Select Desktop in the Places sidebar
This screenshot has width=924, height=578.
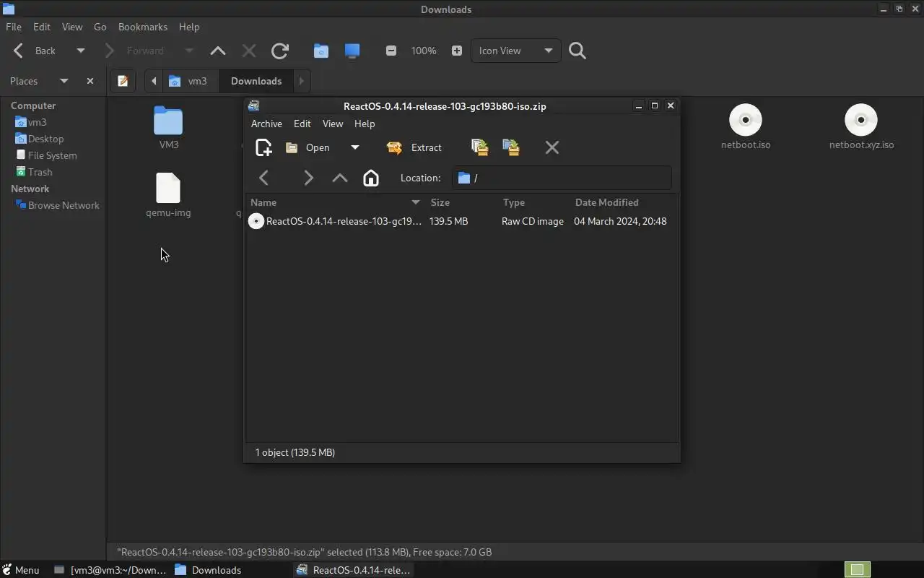[x=40, y=139]
